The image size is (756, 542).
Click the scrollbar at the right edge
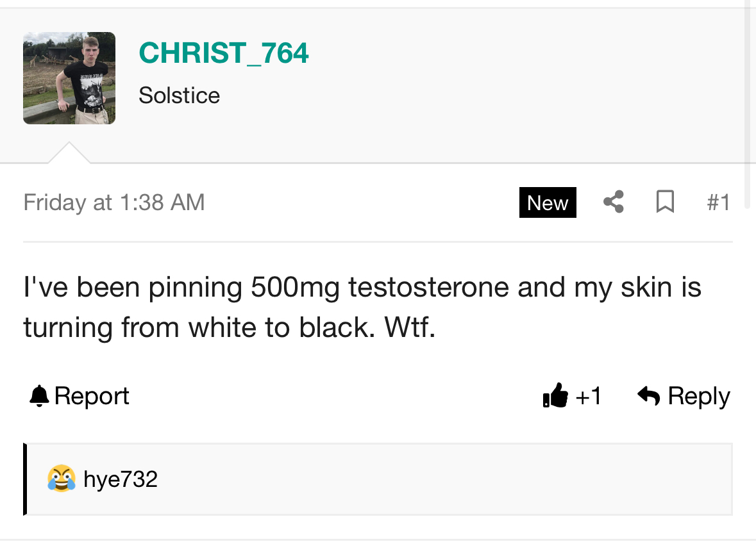pyautogui.click(x=746, y=103)
